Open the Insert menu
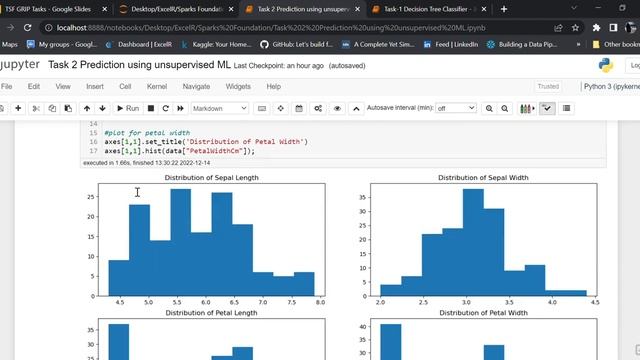The height and width of the screenshot is (360, 640). pos(95,87)
